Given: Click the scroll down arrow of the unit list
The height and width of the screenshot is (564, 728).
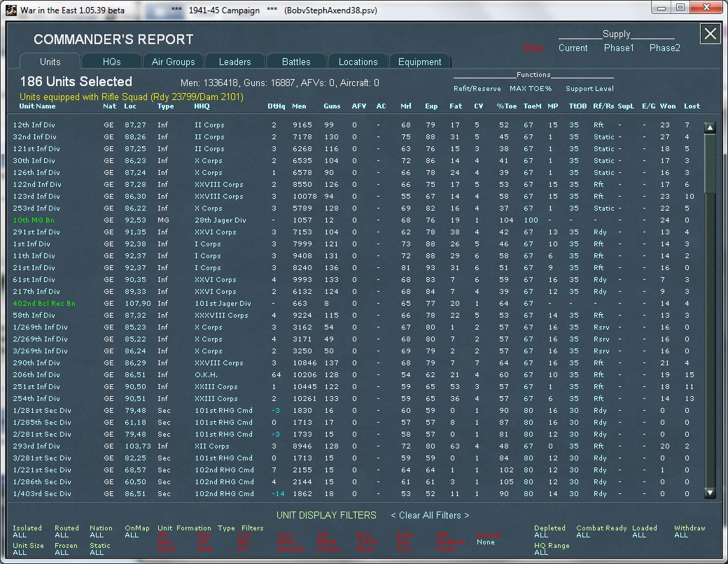Looking at the screenshot, I should [x=709, y=493].
